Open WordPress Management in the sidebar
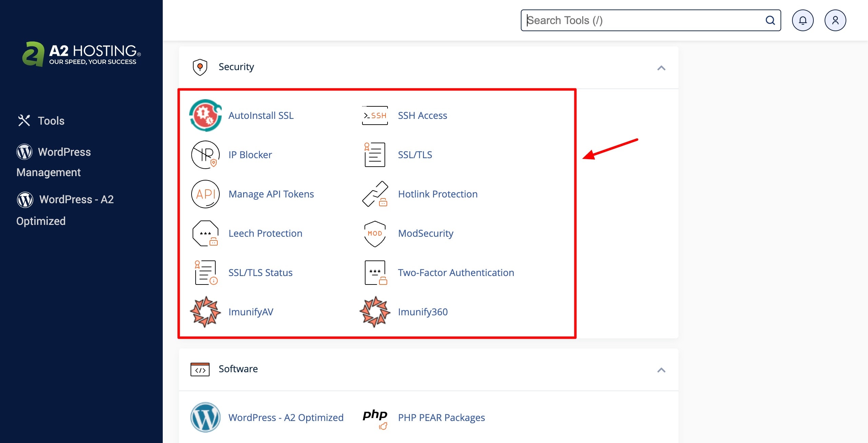This screenshot has height=443, width=868. coord(54,162)
